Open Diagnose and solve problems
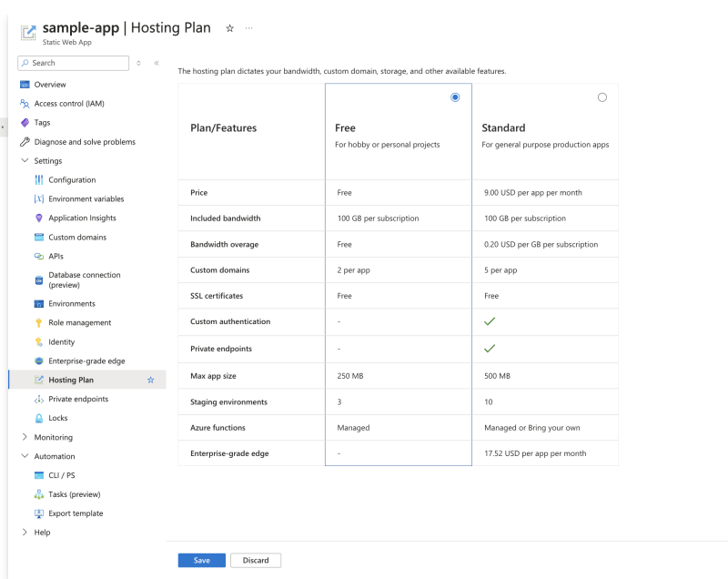The image size is (728, 579). [x=84, y=141]
